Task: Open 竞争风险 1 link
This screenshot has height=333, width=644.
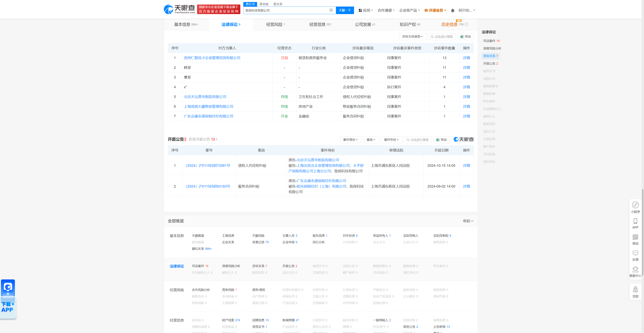Action: [x=229, y=290]
